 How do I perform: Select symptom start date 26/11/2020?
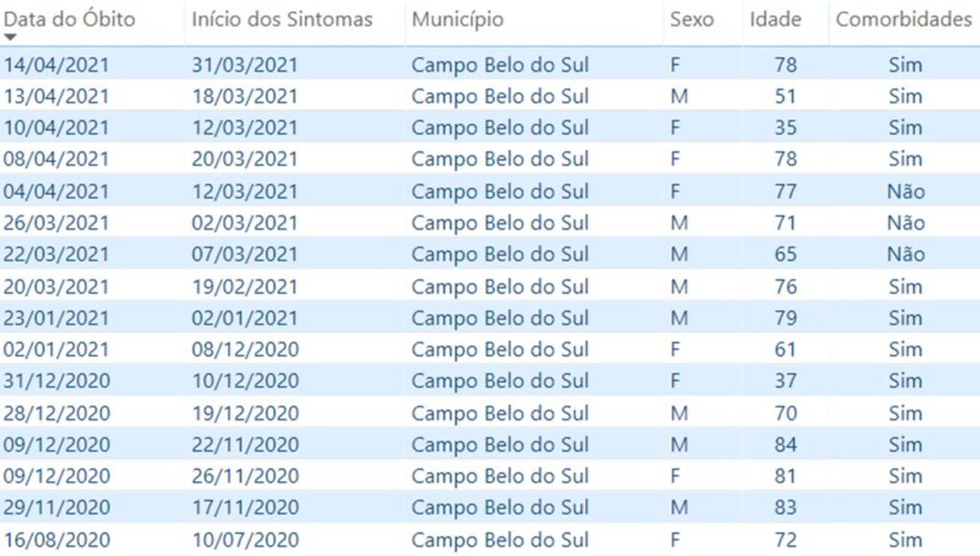pyautogui.click(x=245, y=477)
